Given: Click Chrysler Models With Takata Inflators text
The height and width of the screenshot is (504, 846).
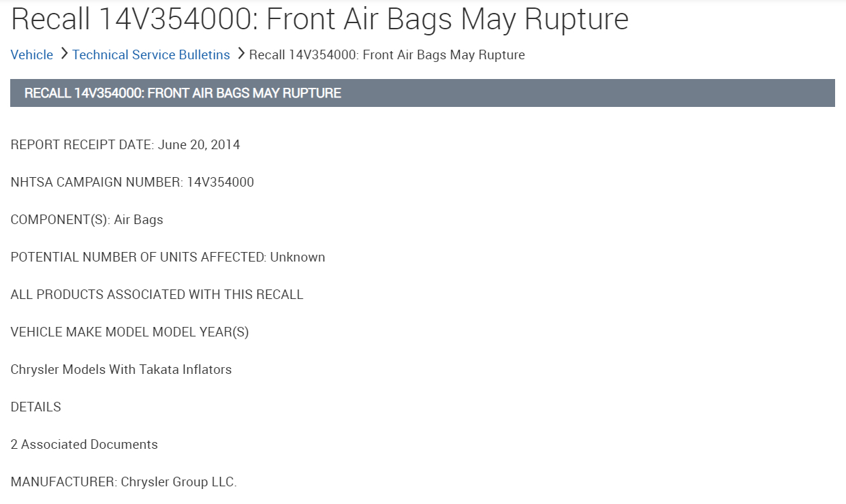Looking at the screenshot, I should (x=121, y=370).
